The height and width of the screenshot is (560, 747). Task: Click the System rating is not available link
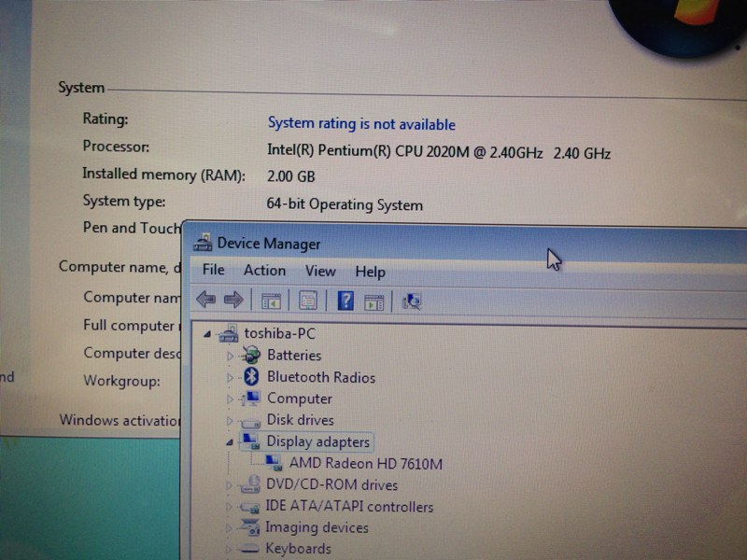[x=359, y=124]
